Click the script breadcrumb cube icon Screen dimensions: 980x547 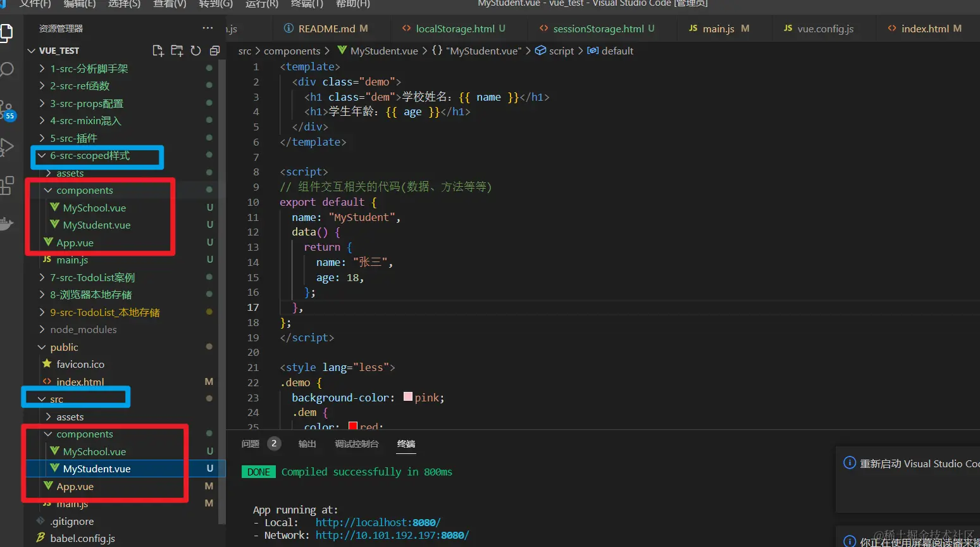(x=540, y=51)
